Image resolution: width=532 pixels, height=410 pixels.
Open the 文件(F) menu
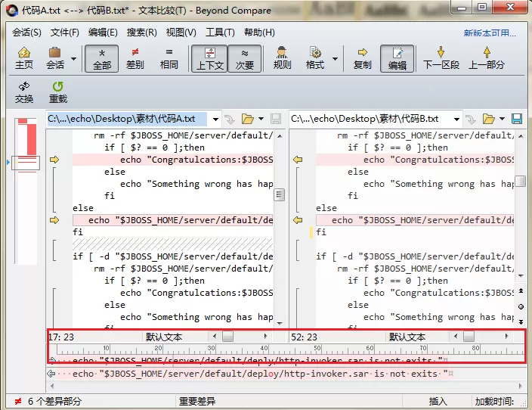[64, 33]
